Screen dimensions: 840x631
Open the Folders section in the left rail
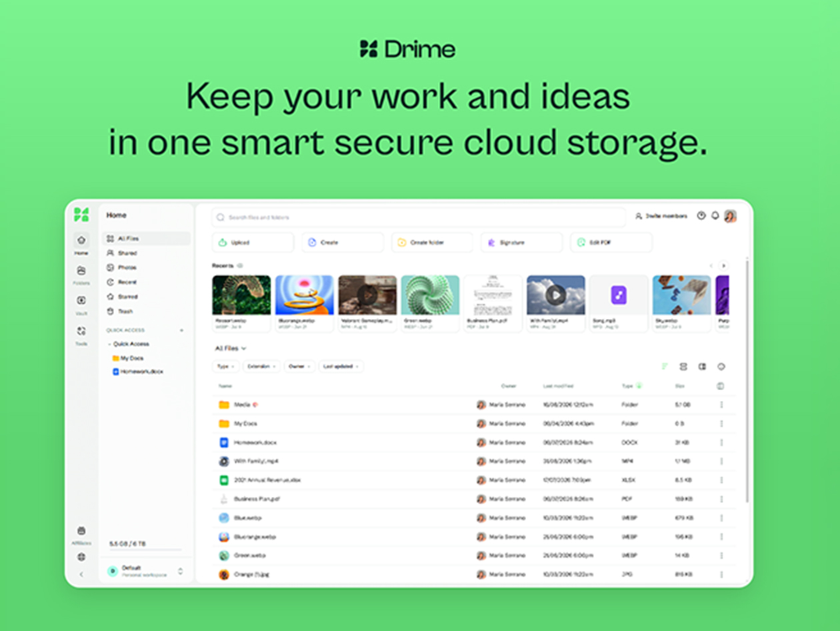[81, 275]
